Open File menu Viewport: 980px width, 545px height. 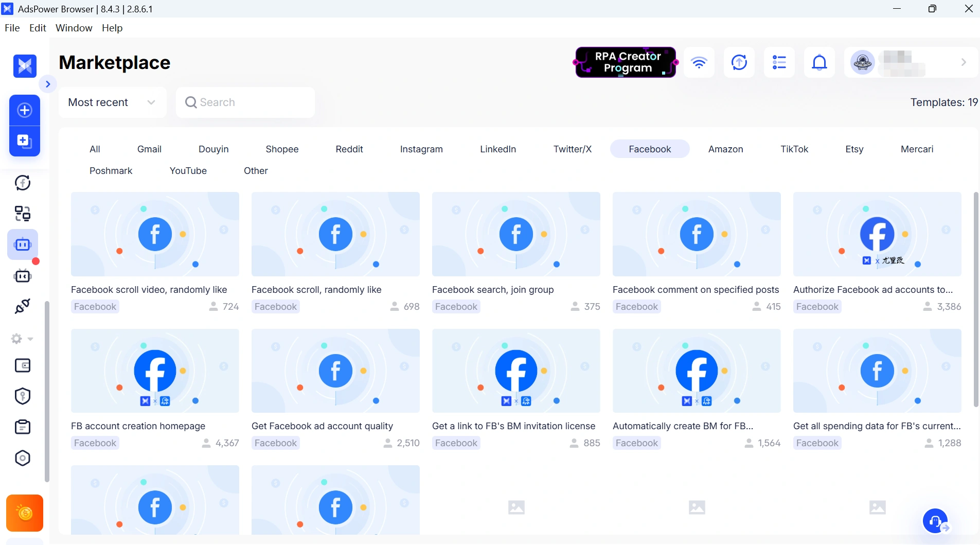(12, 28)
